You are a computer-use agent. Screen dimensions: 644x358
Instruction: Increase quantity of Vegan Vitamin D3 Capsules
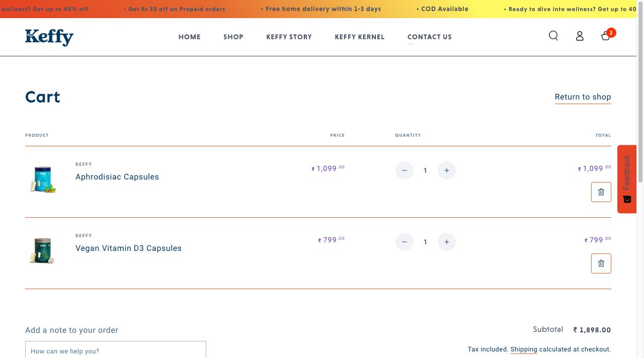pyautogui.click(x=447, y=242)
